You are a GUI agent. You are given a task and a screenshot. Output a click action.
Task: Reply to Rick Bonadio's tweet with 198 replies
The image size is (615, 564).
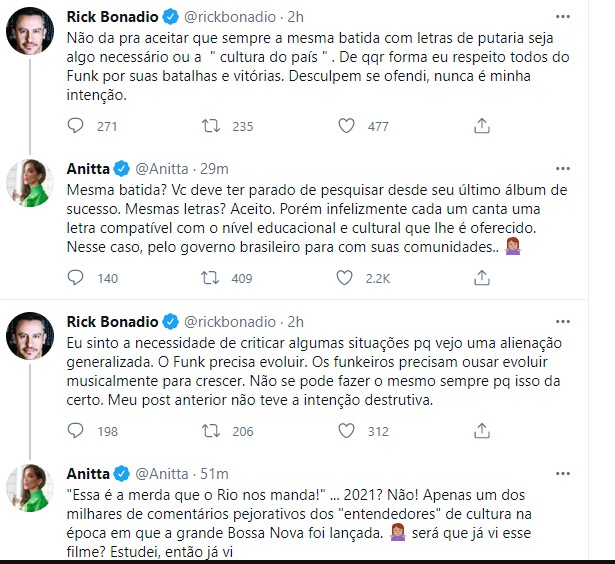77,432
